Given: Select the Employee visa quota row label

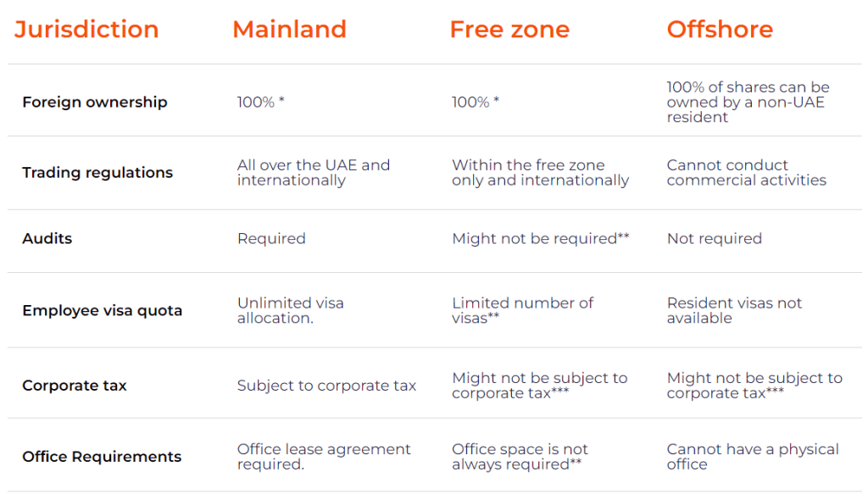Looking at the screenshot, I should (x=103, y=311).
